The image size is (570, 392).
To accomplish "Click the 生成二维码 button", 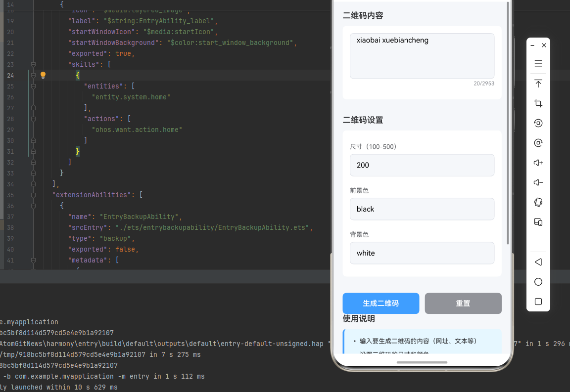I will coord(380,304).
